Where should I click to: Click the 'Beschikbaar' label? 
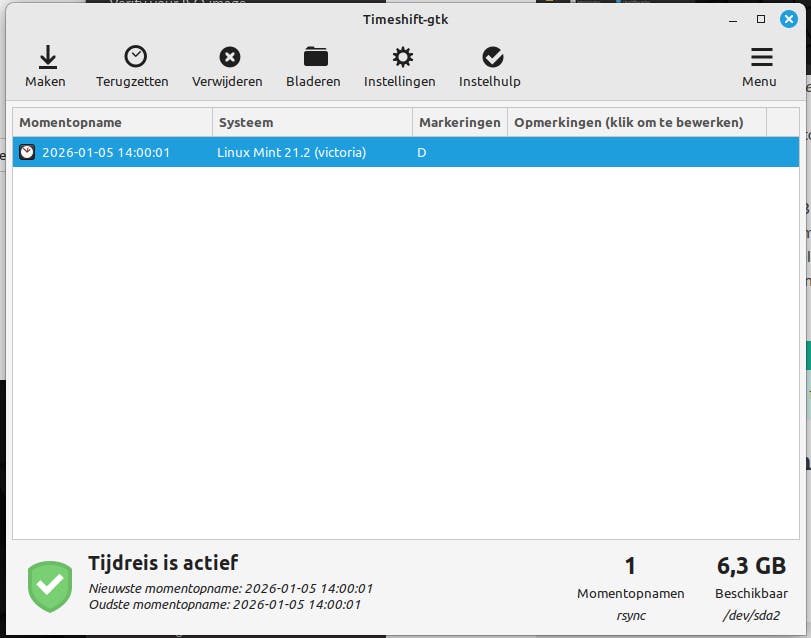point(752,594)
